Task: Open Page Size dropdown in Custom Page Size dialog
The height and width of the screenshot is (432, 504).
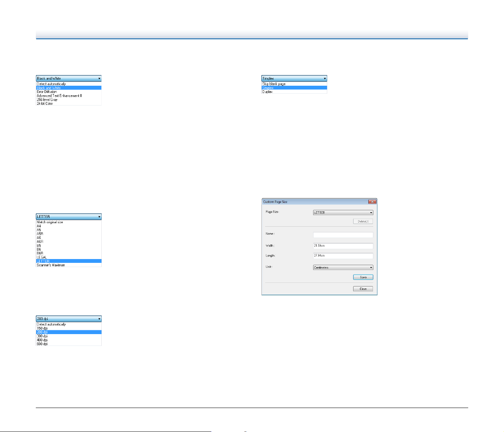Action: tap(343, 213)
